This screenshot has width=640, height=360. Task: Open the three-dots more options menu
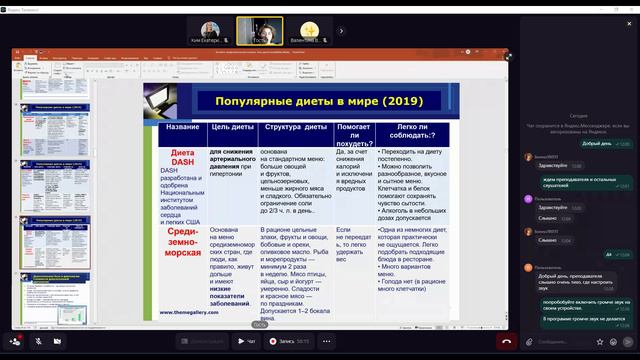[x=327, y=341]
